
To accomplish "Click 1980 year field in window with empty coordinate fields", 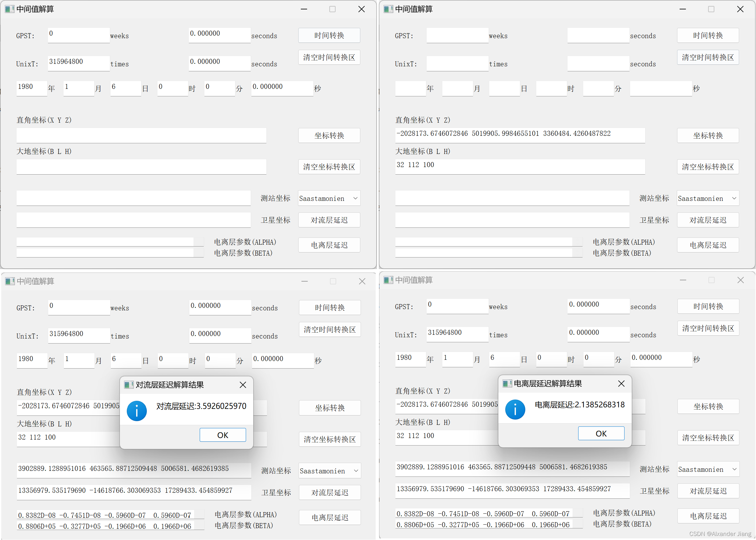I will click(x=32, y=89).
